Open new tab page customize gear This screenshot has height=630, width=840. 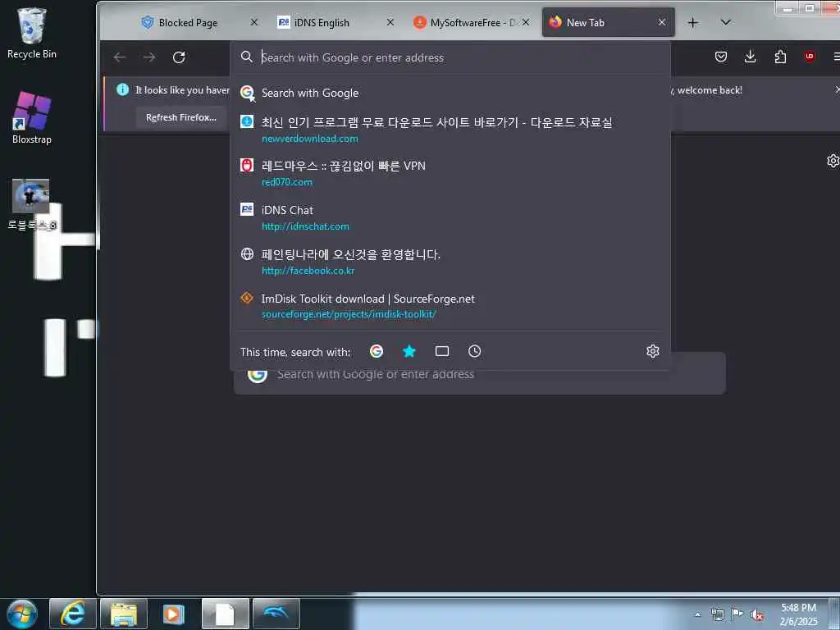click(833, 161)
